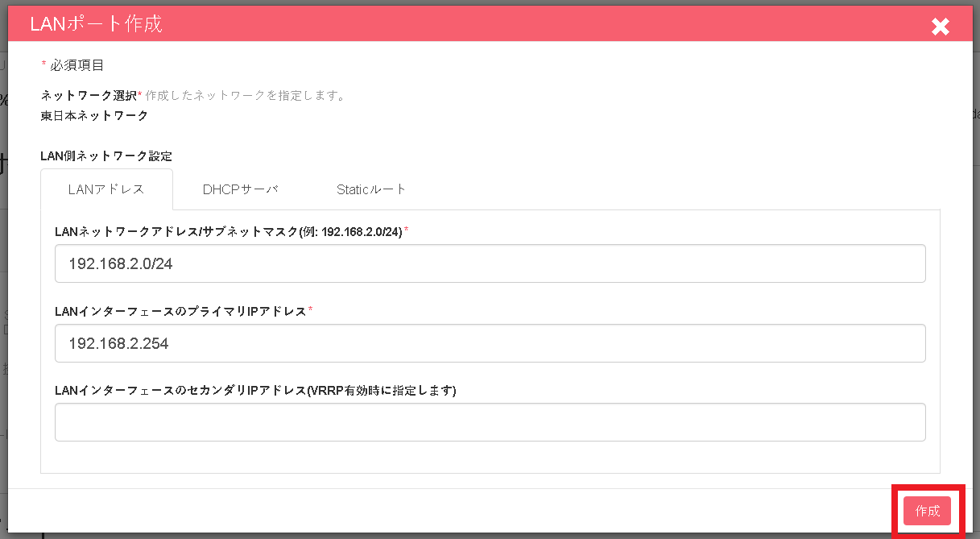Click the LANポート作成 dialog title
This screenshot has height=539, width=980.
coord(96,24)
